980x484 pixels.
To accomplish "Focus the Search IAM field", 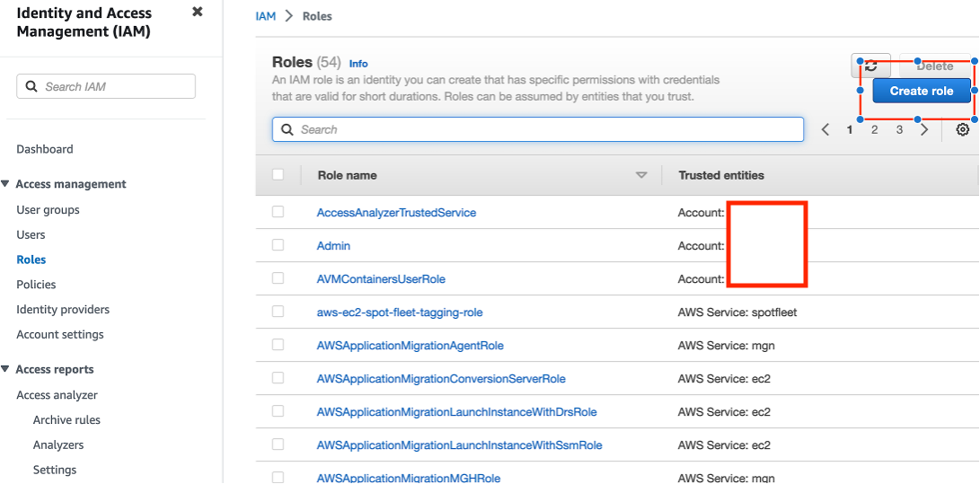I will (x=106, y=86).
